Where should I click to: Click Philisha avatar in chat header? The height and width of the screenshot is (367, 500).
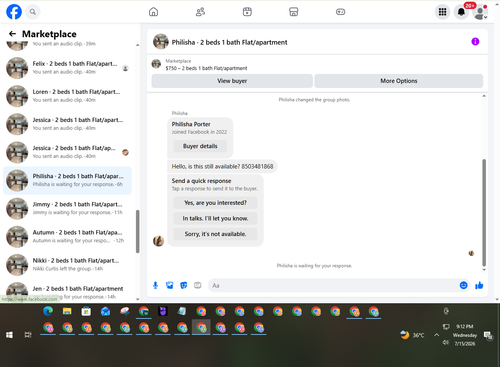coord(161,42)
